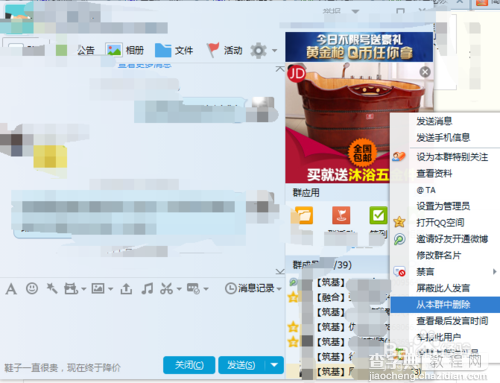Open 消息记录 message history
This screenshot has height=383, width=500.
coord(250,288)
